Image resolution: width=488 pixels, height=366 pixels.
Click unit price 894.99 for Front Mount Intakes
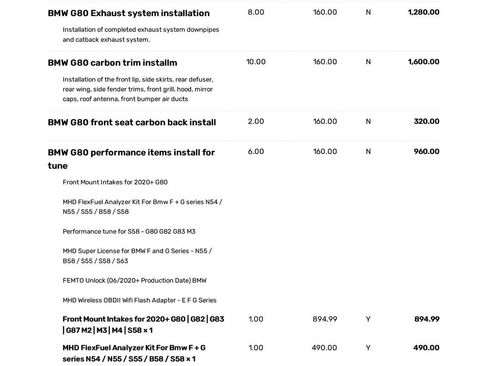pos(325,319)
